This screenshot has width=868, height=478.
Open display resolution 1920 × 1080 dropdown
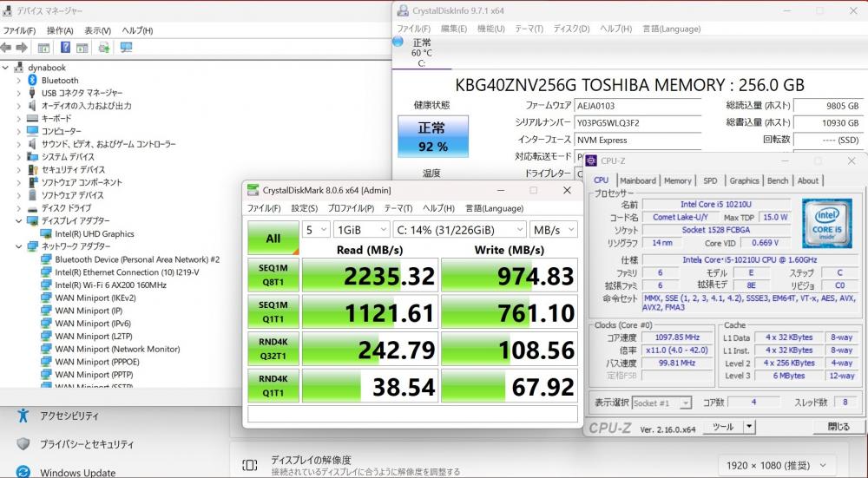pos(775,465)
